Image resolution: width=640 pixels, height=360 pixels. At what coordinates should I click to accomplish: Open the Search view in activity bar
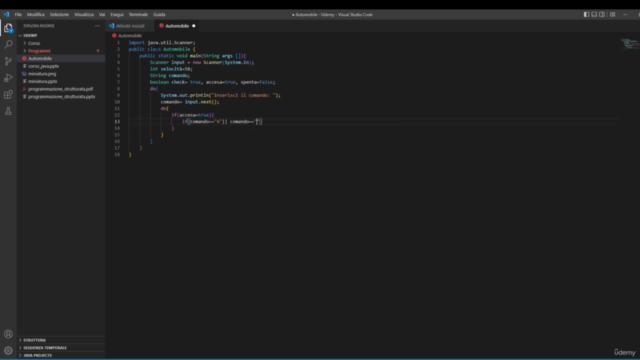pos(8,44)
